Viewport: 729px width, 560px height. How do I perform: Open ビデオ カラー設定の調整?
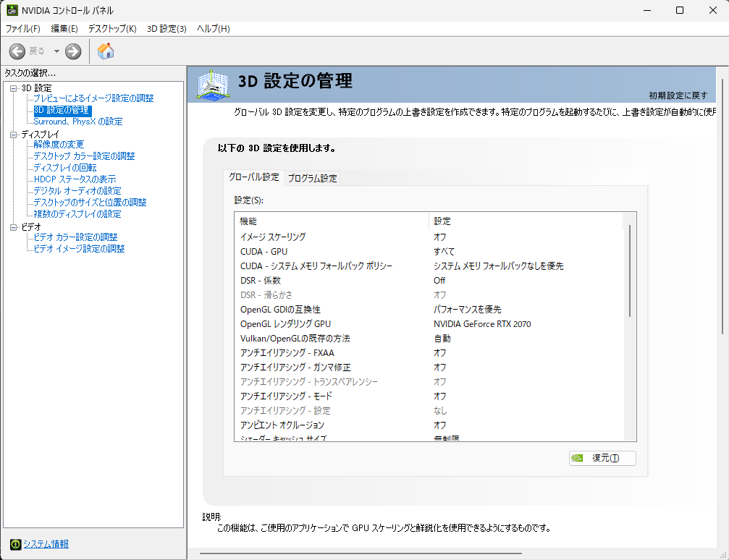[75, 237]
